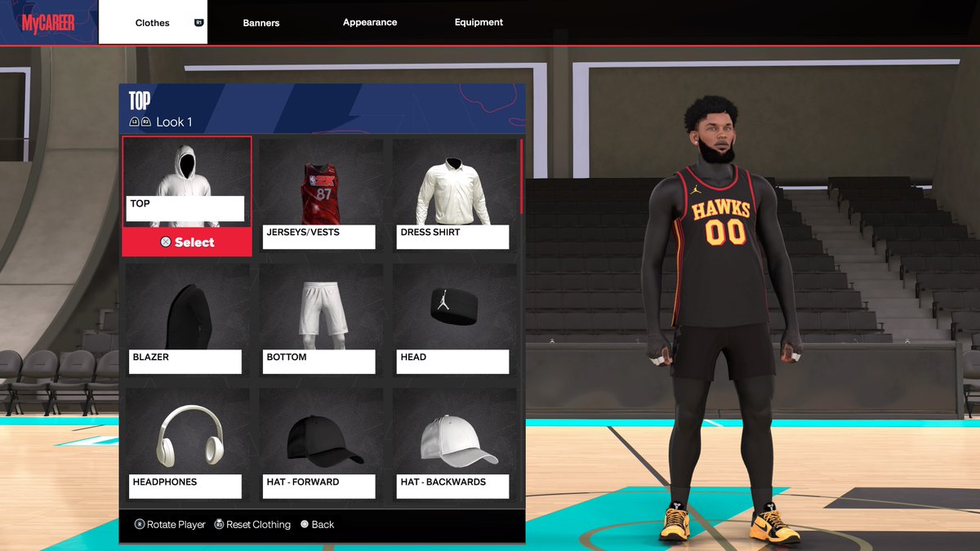The image size is (980, 551).
Task: Click the Look 1 label
Action: pyautogui.click(x=174, y=122)
